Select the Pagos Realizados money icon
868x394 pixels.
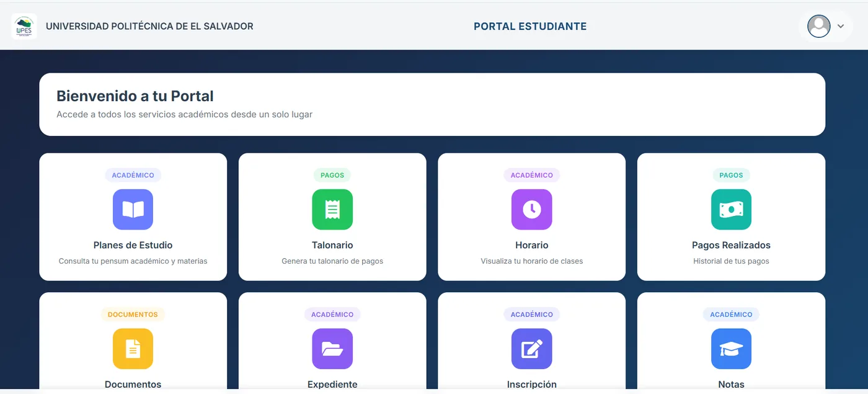click(x=731, y=210)
